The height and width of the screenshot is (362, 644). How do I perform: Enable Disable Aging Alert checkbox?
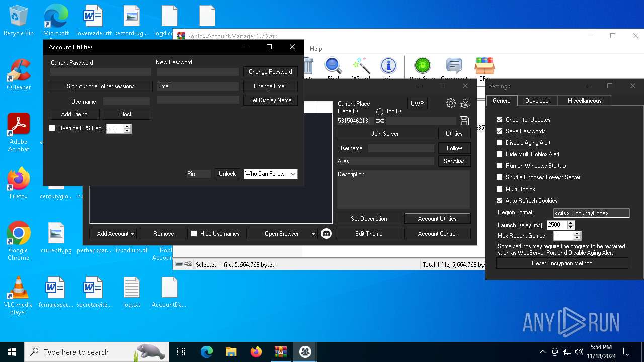499,143
